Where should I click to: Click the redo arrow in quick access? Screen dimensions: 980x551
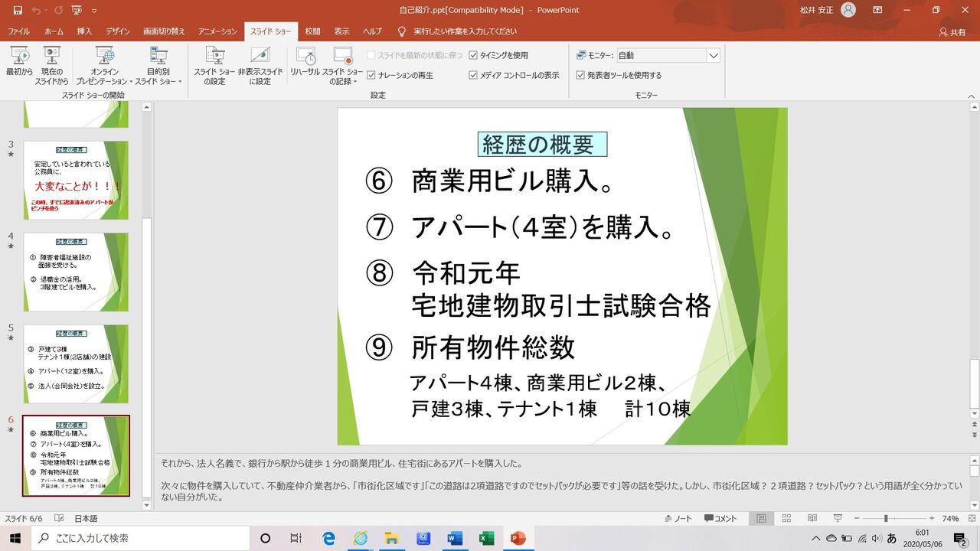(x=57, y=11)
